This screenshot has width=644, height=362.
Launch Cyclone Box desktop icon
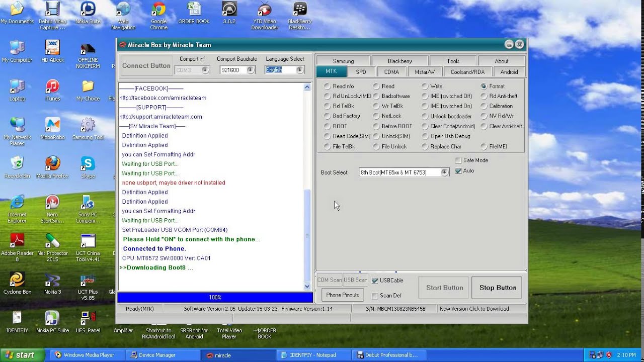tap(17, 284)
